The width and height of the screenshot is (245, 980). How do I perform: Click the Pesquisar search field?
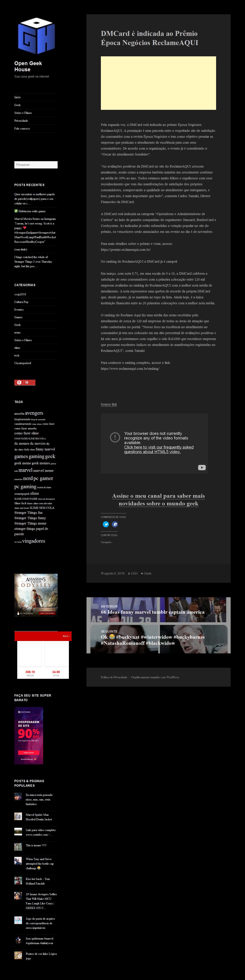tap(36, 165)
